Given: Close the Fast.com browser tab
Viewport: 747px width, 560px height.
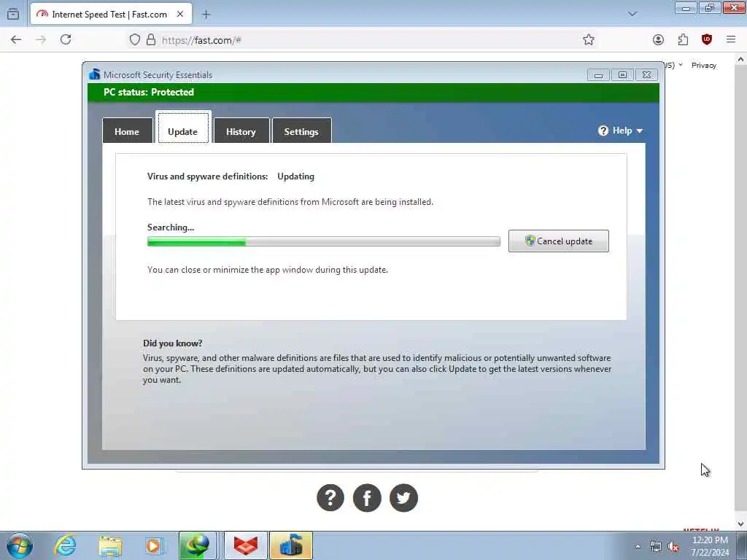Looking at the screenshot, I should tap(180, 15).
